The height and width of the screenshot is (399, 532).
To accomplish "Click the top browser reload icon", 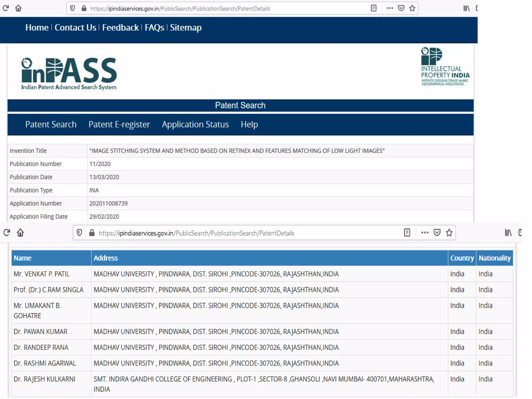I will [x=6, y=8].
